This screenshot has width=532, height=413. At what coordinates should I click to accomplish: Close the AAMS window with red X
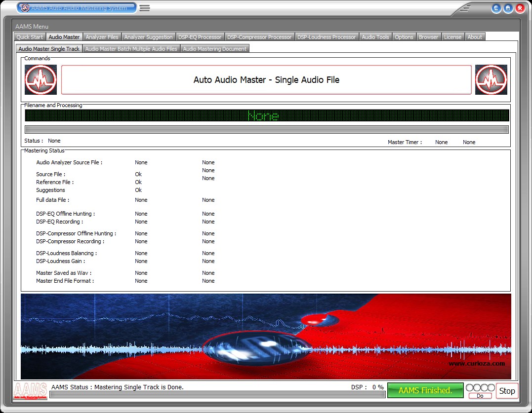point(520,8)
